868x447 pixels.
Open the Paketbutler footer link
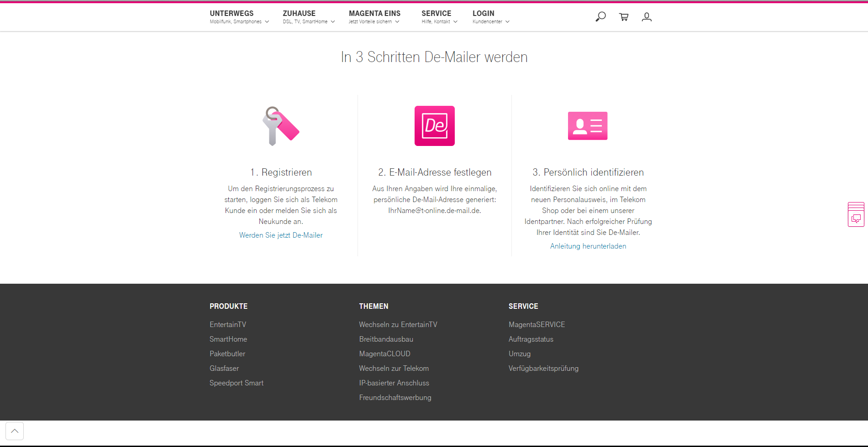click(227, 354)
